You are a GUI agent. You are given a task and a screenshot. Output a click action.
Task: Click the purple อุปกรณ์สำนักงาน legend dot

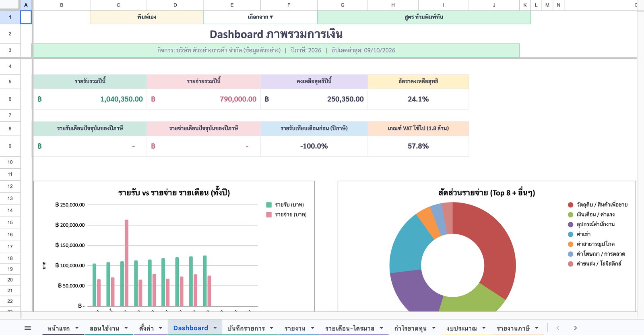pyautogui.click(x=570, y=224)
